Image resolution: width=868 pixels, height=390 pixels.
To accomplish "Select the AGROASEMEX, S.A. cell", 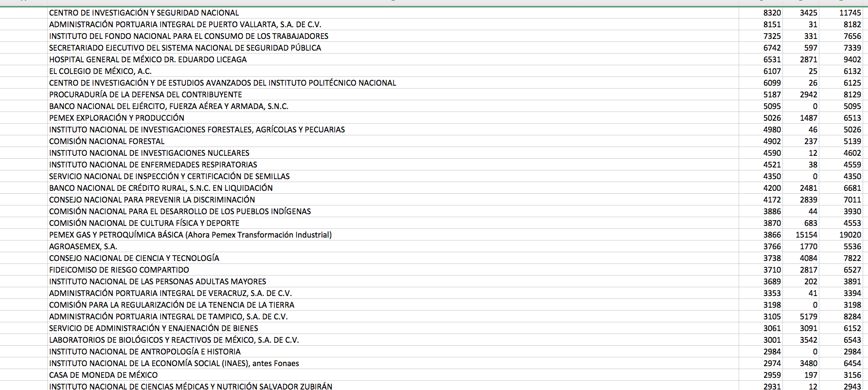I will coord(83,246).
